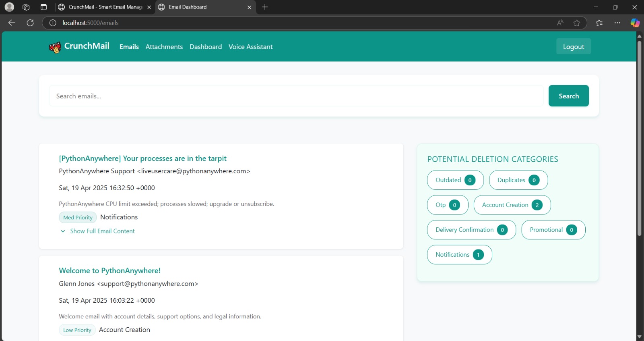Viewport: 644px width, 341px height.
Task: Minimize the browser window
Action: click(x=596, y=7)
